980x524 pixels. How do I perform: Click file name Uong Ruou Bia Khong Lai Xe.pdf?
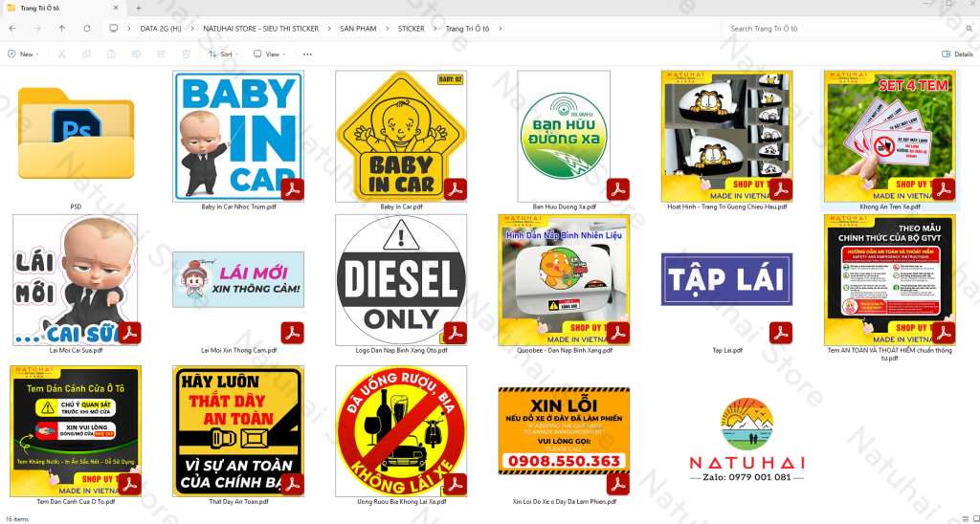click(x=401, y=501)
